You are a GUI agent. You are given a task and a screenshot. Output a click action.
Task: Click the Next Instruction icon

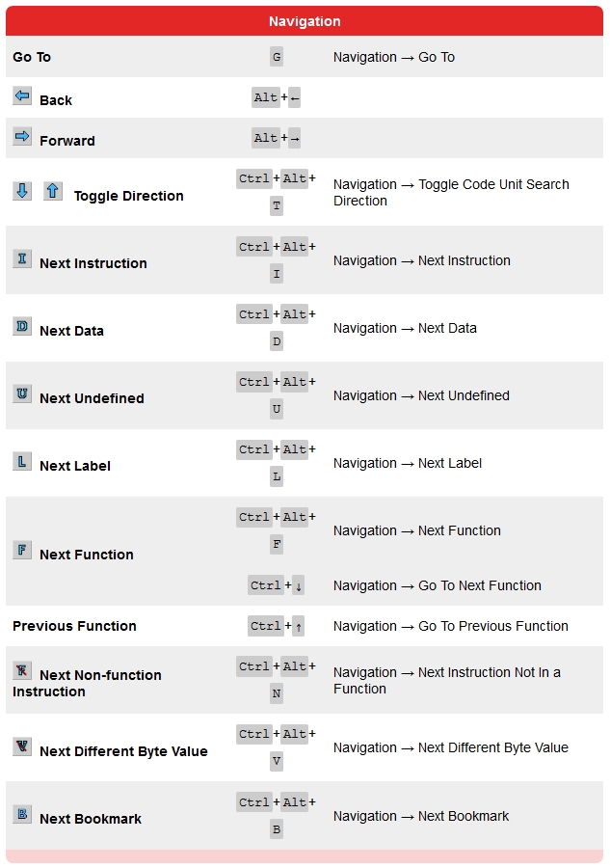(x=22, y=258)
